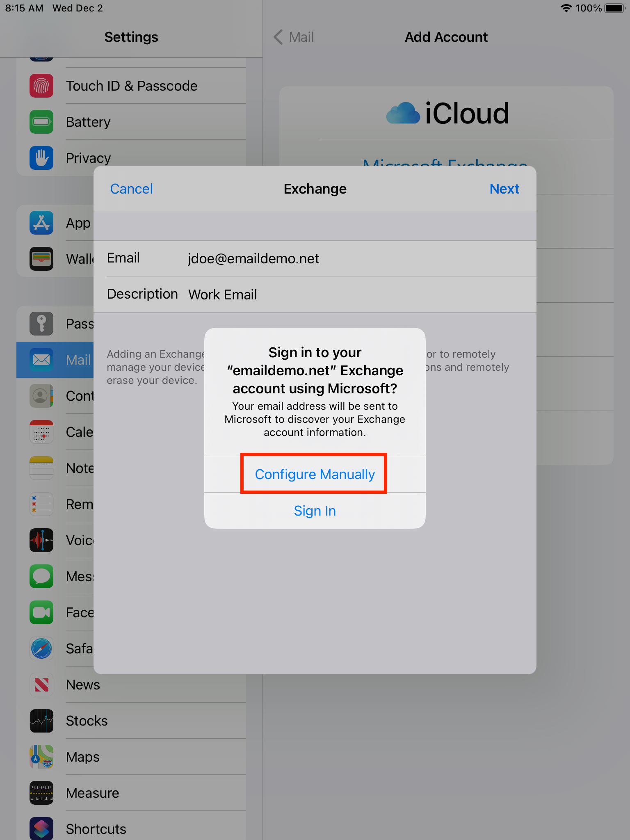Tap the Touch ID & Passcode fingerprint icon

(x=41, y=86)
